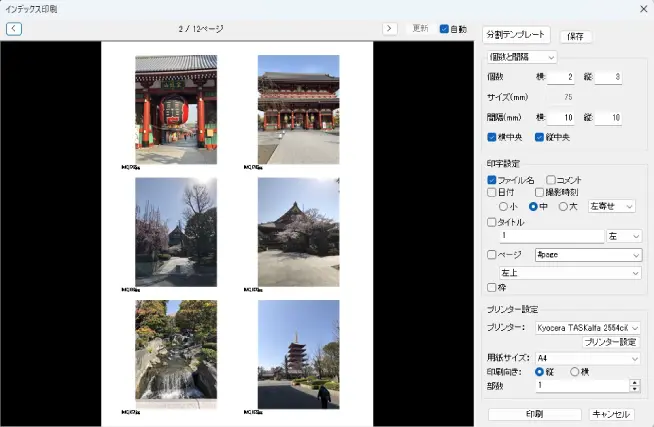Go to the next page with right arrow
Viewport: 654px width, 427px height.
390,28
